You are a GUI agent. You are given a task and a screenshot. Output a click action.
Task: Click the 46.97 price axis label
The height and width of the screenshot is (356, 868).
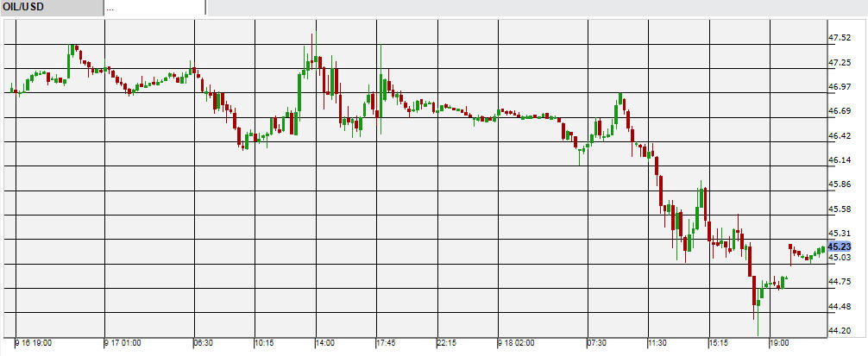839,87
